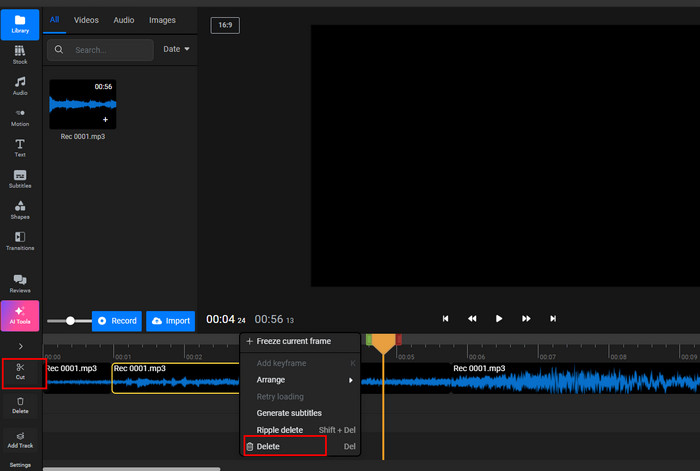
Task: Click the 00:07 mark on timeline ruler
Action: click(x=547, y=357)
